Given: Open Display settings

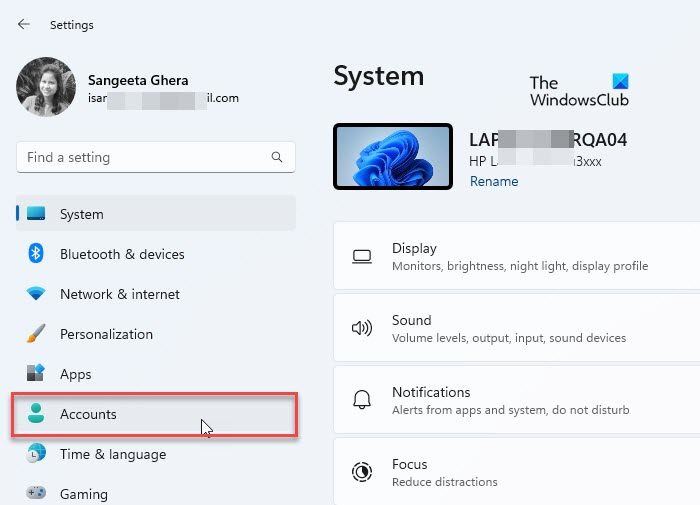Looking at the screenshot, I should 516,257.
